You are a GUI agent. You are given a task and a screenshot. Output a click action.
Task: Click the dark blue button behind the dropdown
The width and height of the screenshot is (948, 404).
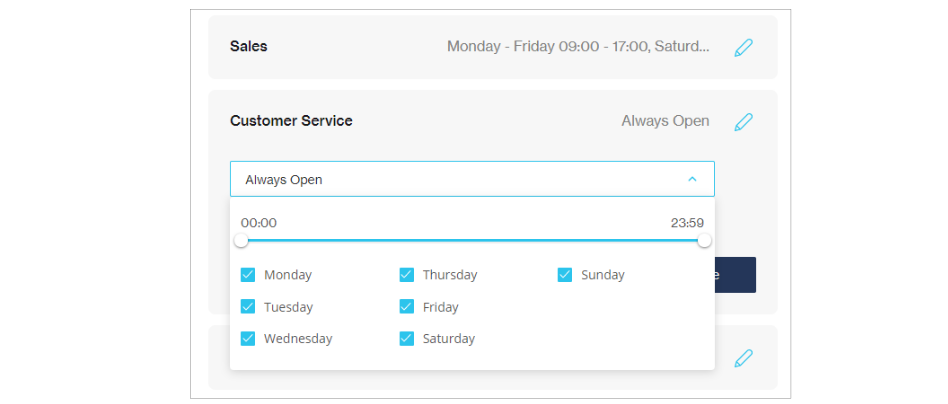[x=736, y=275]
